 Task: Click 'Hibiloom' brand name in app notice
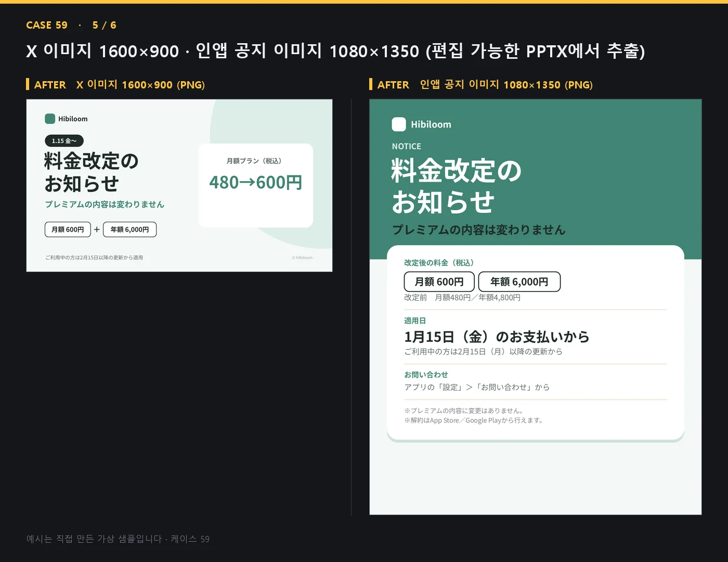click(x=431, y=124)
